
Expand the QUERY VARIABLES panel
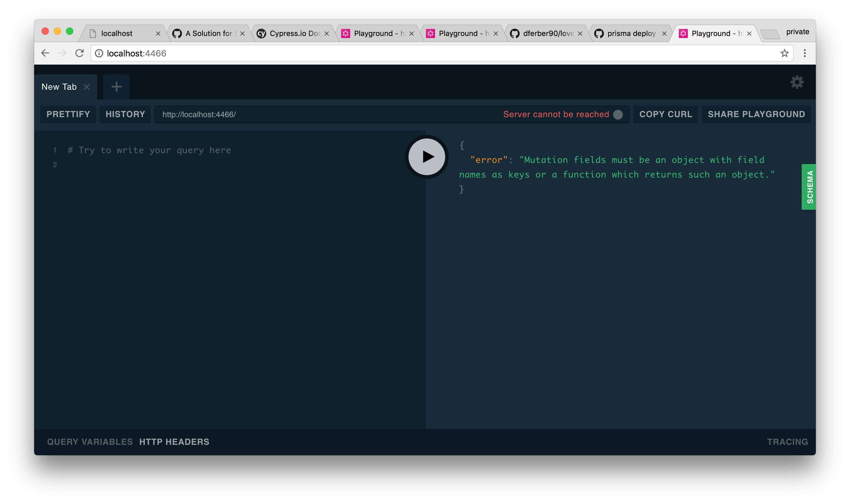90,442
